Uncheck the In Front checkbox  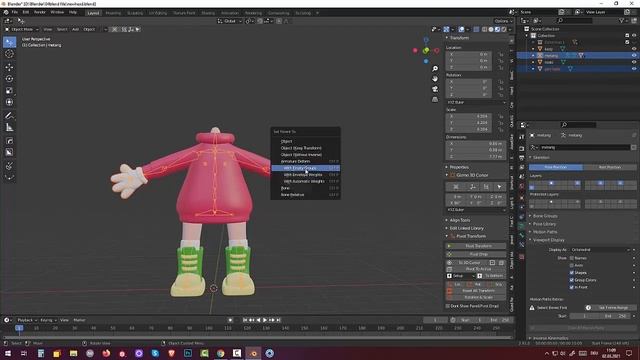tap(572, 287)
